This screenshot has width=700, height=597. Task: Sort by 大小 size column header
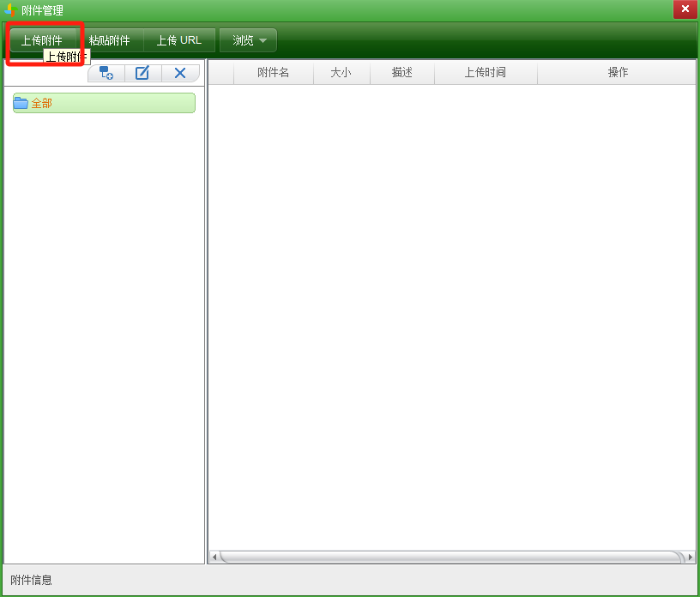tap(341, 73)
